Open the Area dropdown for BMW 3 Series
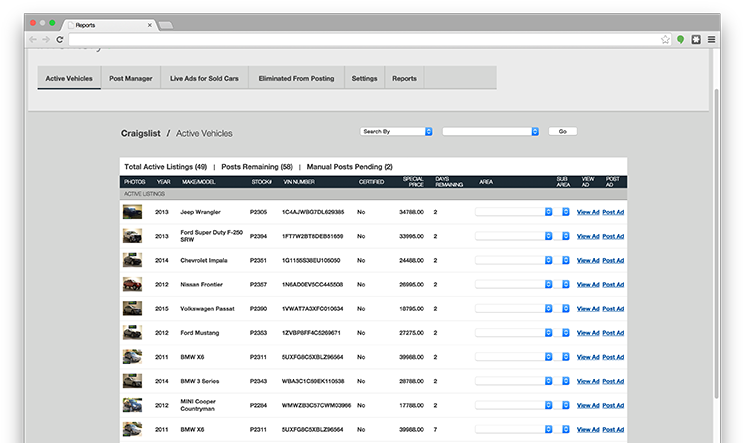The height and width of the screenshot is (443, 743). (x=514, y=381)
